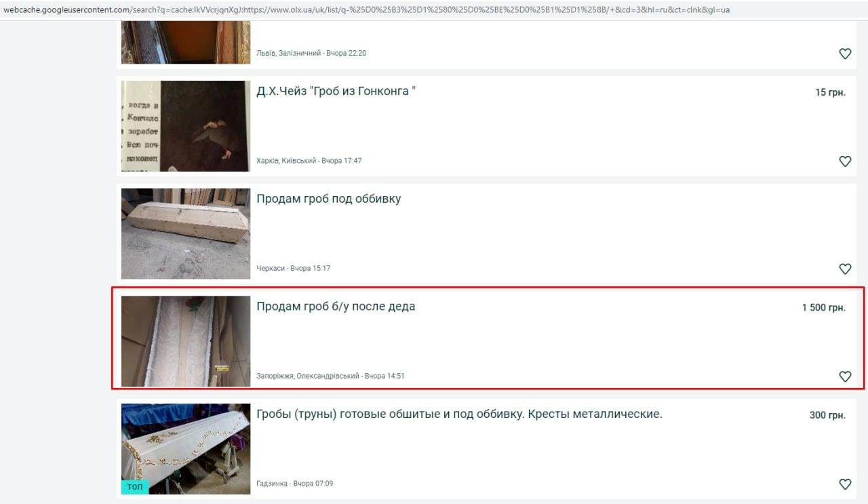
Task: Click the white and gold coffin thumbnail
Action: pyautogui.click(x=186, y=449)
